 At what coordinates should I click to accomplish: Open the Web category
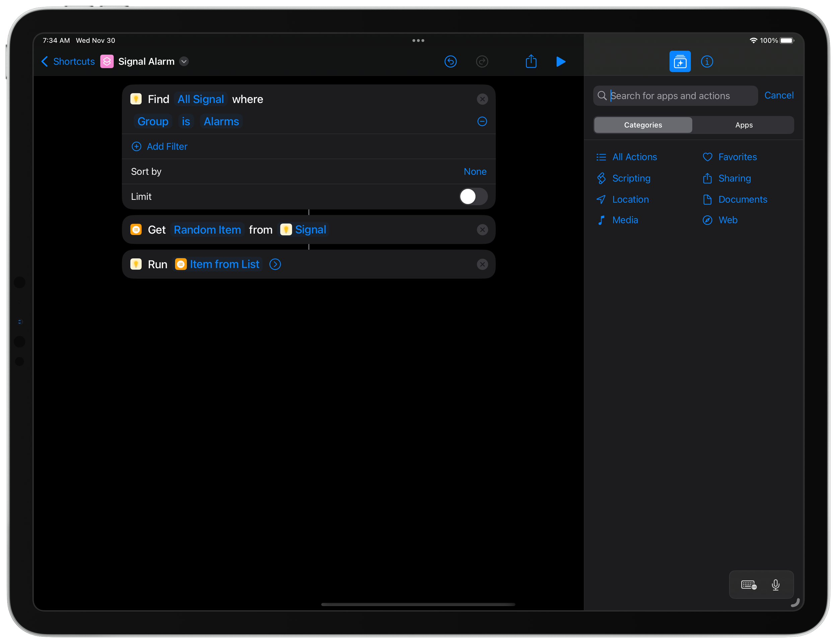[720, 220]
